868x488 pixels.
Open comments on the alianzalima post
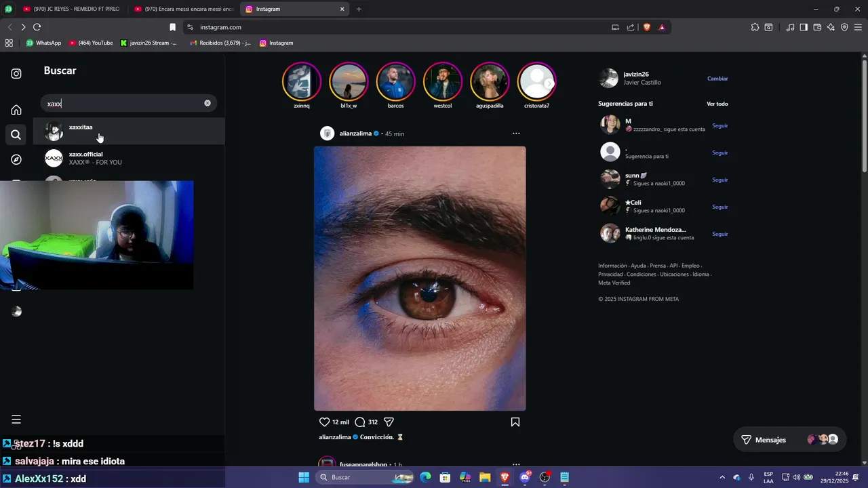tap(360, 422)
